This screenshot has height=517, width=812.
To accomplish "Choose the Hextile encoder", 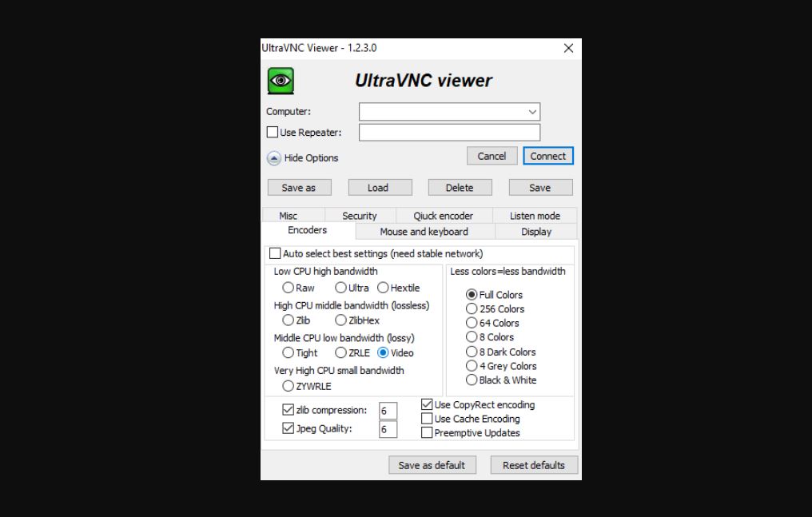I will [x=382, y=288].
